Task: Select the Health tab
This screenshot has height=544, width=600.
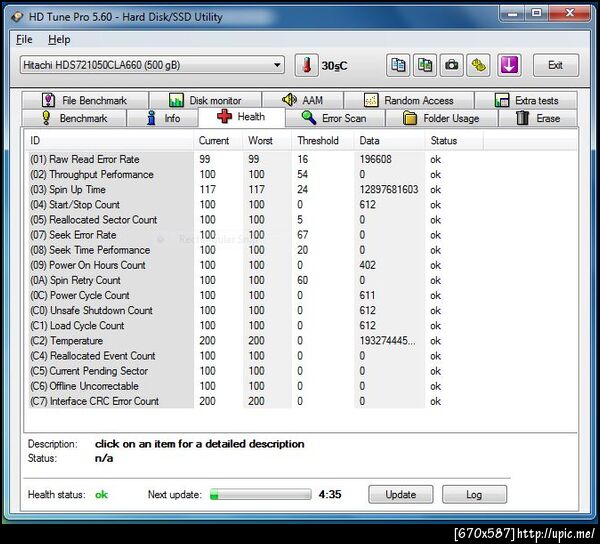Action: [241, 117]
